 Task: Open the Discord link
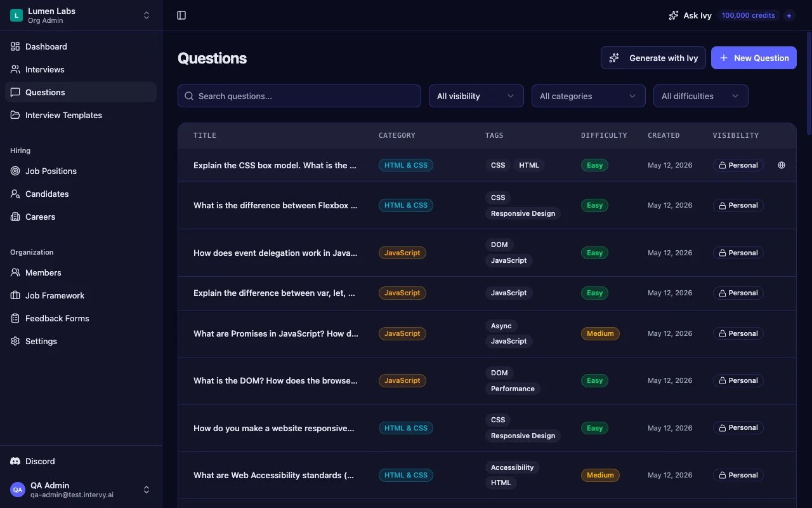point(81,461)
